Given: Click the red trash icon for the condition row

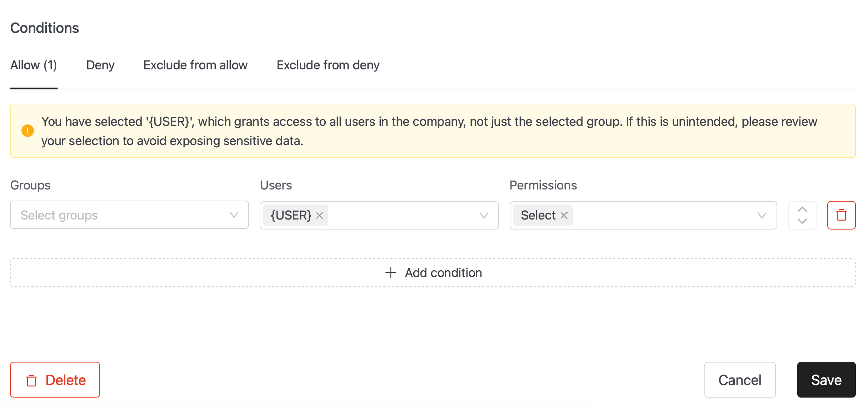Looking at the screenshot, I should click(x=841, y=215).
